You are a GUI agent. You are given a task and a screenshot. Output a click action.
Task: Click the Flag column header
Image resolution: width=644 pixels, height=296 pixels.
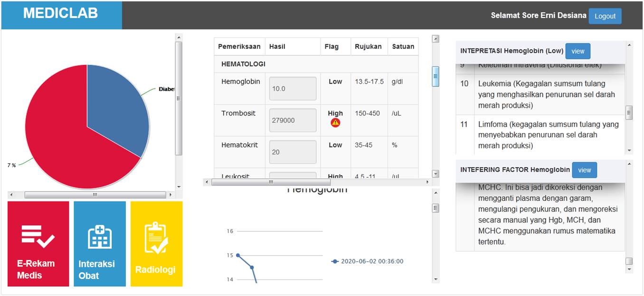pos(331,47)
